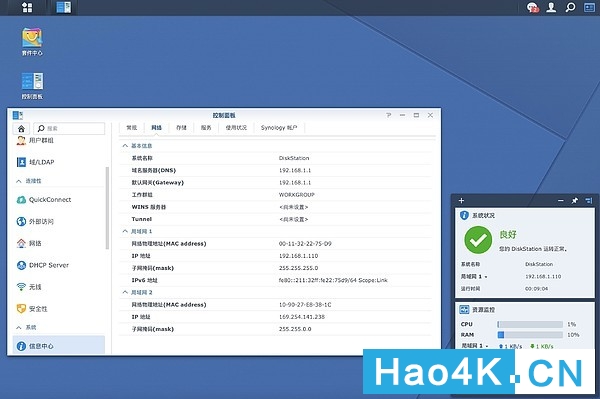
Task: Click the 默认网关(Gateway) row label
Action: point(158,182)
